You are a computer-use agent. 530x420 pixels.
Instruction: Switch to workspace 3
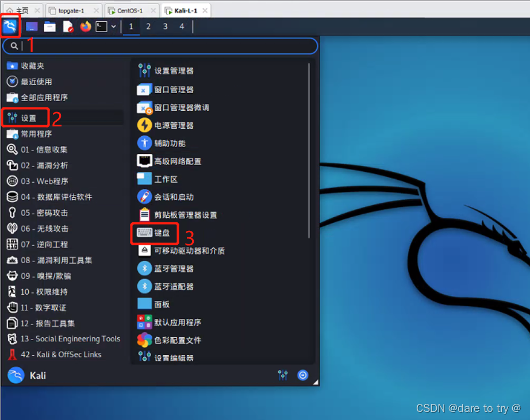point(165,26)
